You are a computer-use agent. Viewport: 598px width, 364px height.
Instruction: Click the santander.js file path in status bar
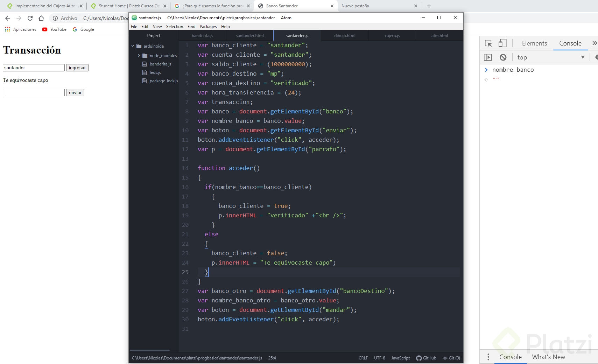point(197,358)
